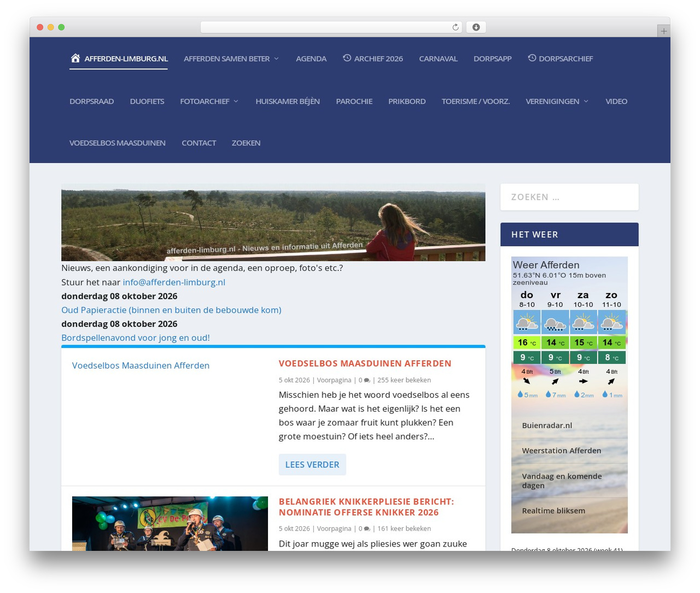Viewport: 700px width, 593px height.
Task: Click the comment bubble icon on the Voedselbos post
Action: point(367,381)
